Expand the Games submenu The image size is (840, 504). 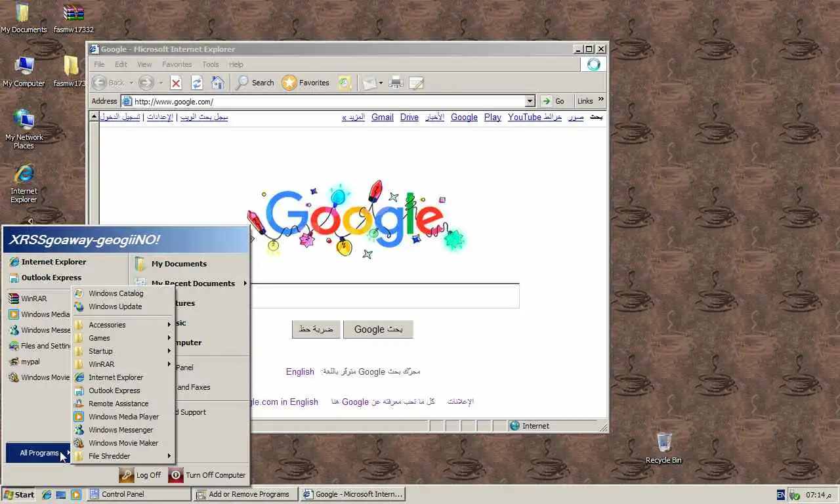click(x=122, y=338)
